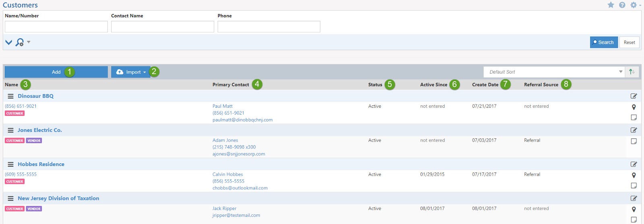Image resolution: width=644 pixels, height=224 pixels.
Task: Click VENDOR tag under Jones Electric Co.
Action: tap(34, 141)
